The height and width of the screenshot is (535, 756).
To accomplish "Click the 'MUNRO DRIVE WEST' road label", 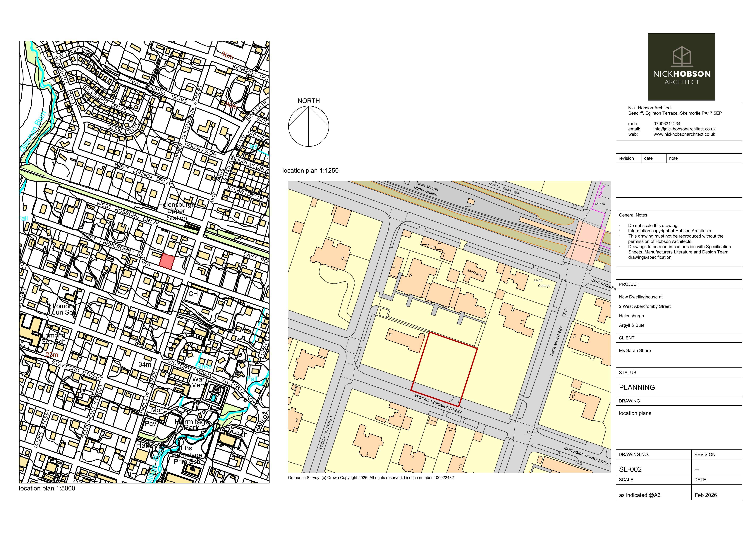I will tap(505, 189).
